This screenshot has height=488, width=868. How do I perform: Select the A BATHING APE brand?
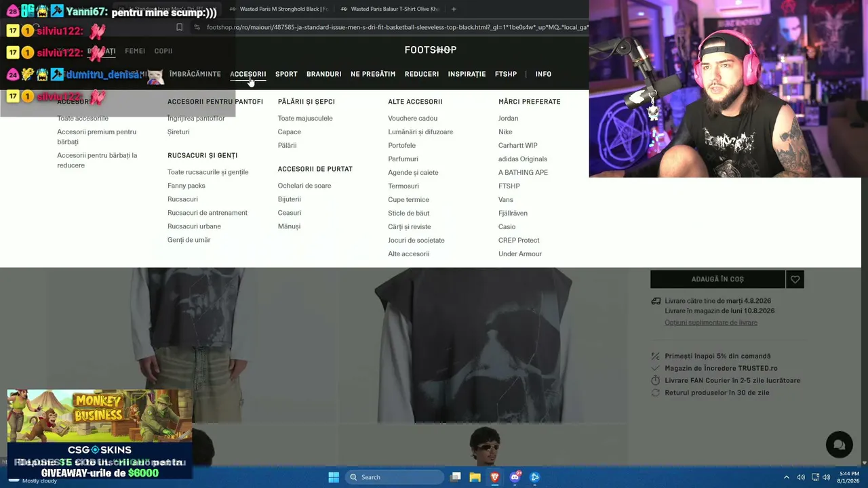point(523,172)
